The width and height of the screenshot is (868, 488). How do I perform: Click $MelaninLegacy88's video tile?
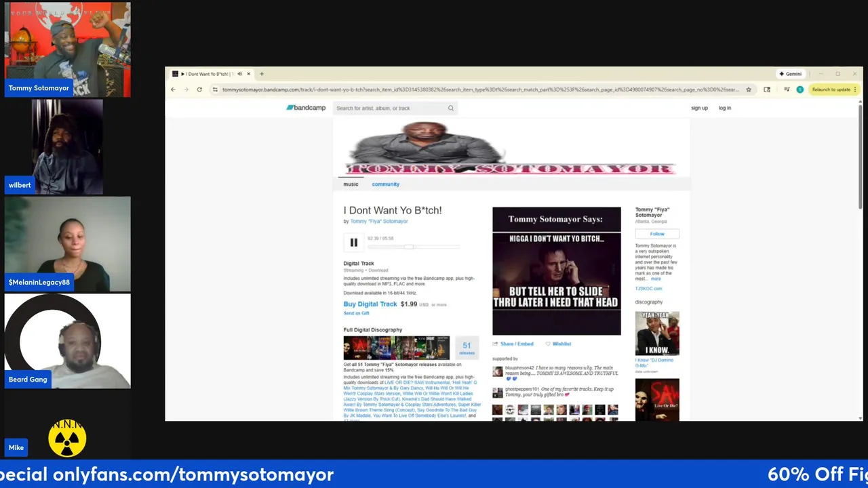tap(67, 244)
